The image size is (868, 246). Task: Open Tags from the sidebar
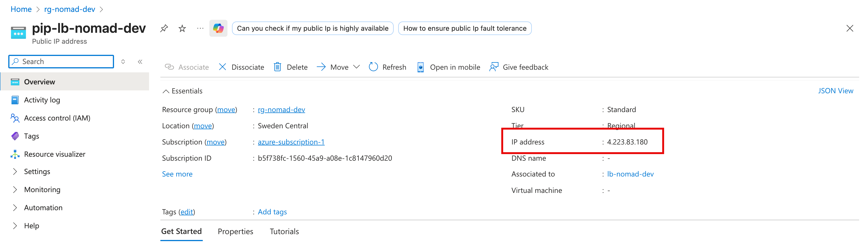[x=31, y=136]
